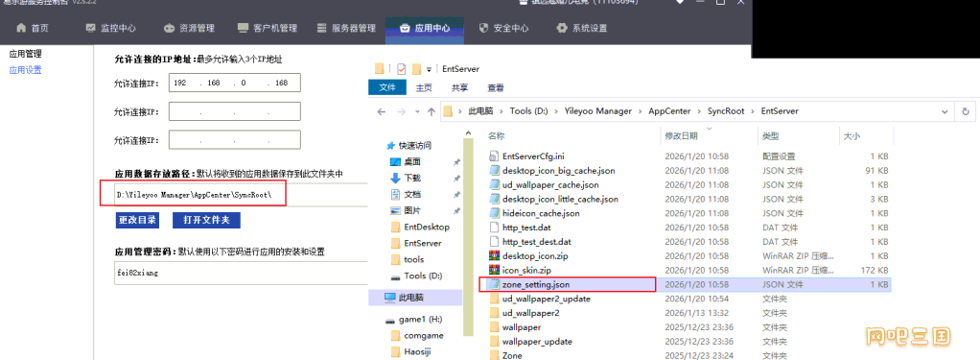Select EntServerCfg.ini file icon
The height and width of the screenshot is (360, 980).
pos(494,156)
